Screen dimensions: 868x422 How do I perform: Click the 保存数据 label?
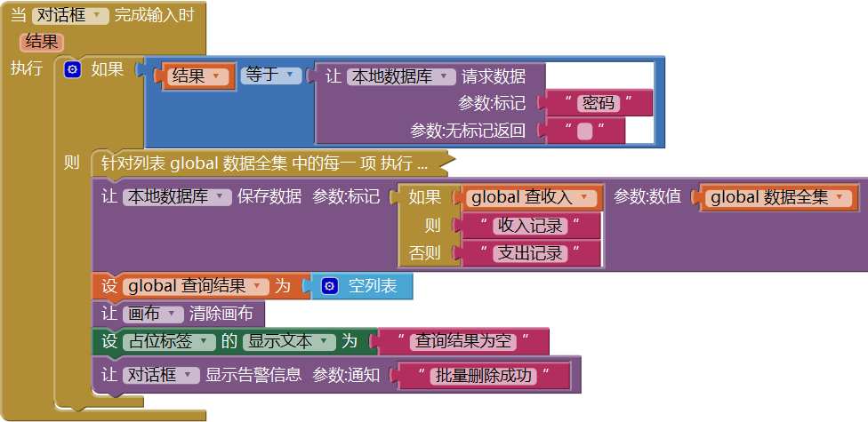[269, 195]
